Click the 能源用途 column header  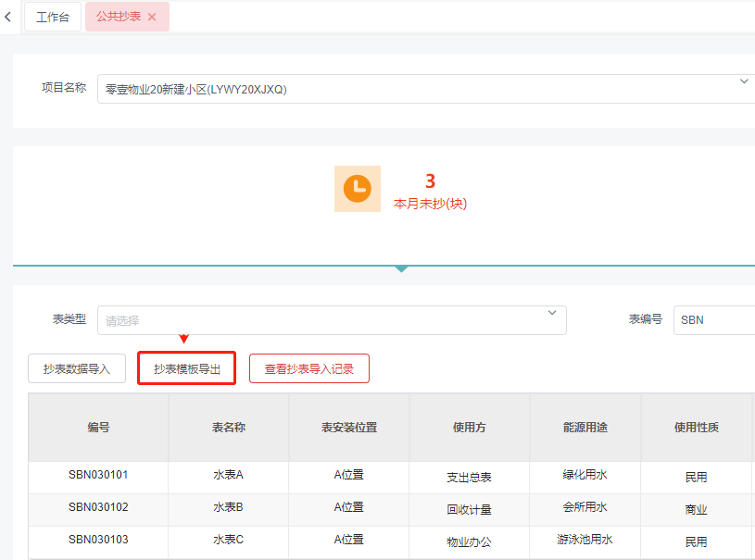point(585,428)
